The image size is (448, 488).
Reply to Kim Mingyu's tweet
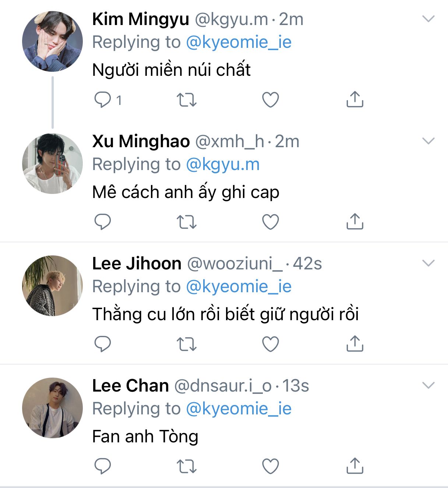point(103,99)
